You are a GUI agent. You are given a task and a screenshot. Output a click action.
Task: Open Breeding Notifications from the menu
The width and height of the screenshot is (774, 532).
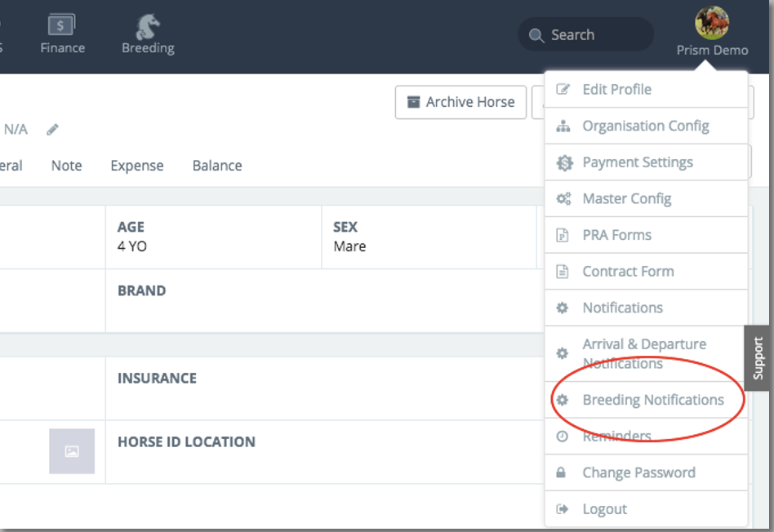pos(652,400)
